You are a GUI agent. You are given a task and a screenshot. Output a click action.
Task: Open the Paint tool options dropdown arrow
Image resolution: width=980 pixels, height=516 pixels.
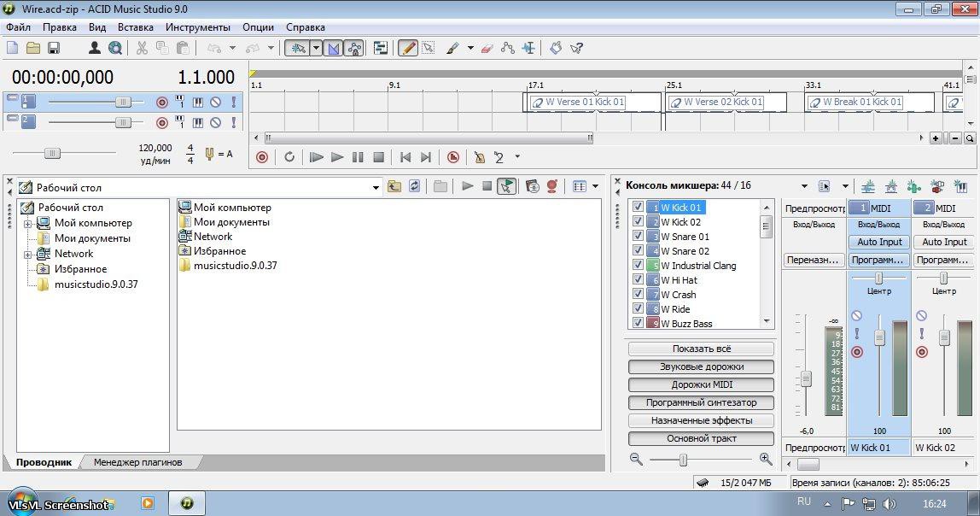tap(470, 48)
